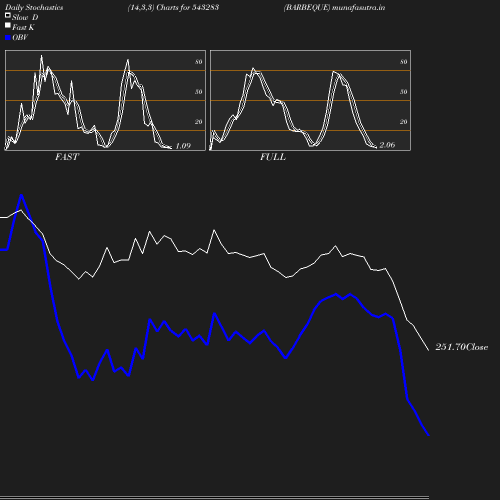Click the 2.06 value in FULL chart
Viewport: 500px width, 500px height.
pyautogui.click(x=387, y=145)
